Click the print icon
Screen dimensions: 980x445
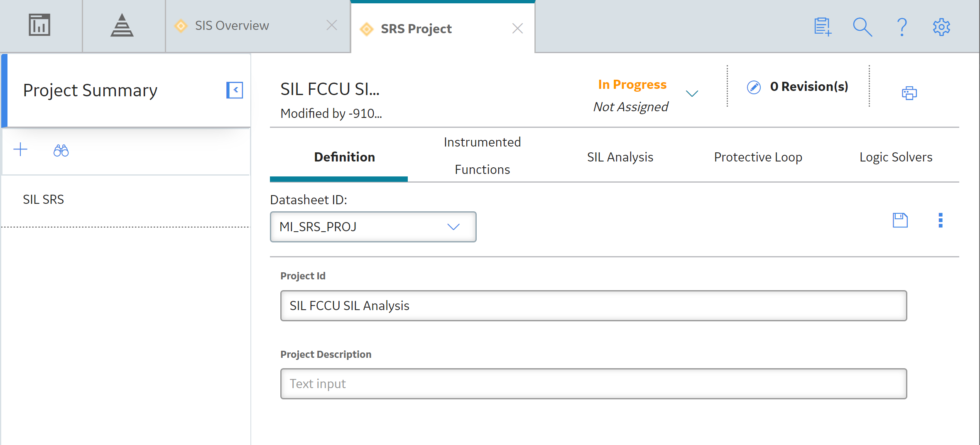point(909,93)
